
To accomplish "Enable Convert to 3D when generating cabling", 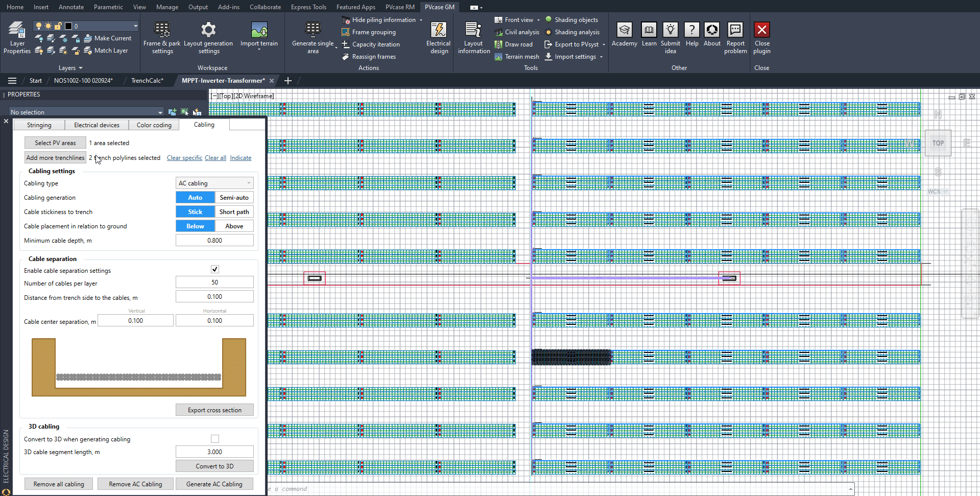I will click(215, 439).
